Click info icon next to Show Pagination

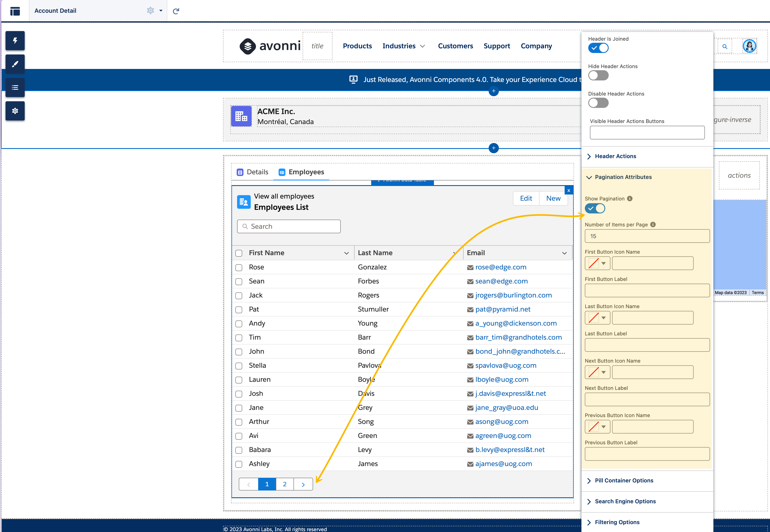click(x=630, y=199)
